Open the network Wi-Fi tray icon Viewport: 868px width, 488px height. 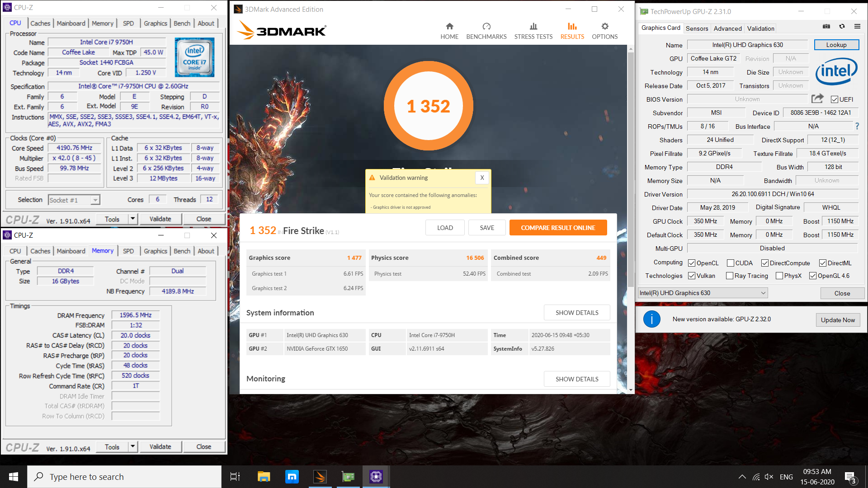click(x=756, y=477)
